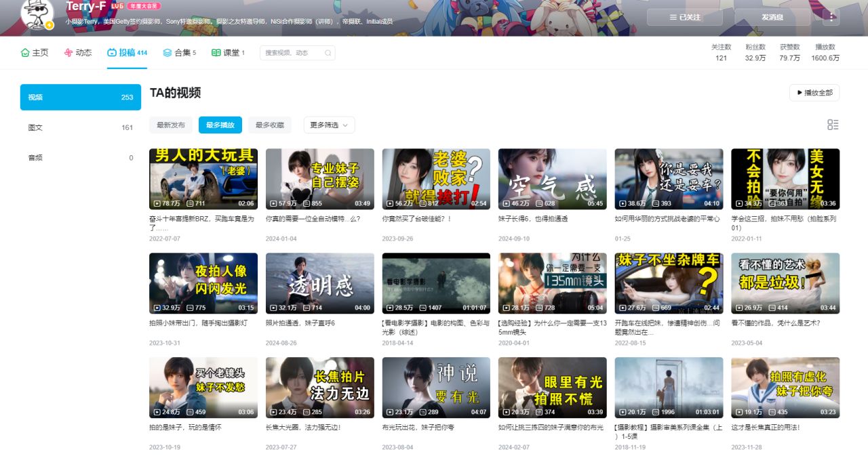Open the 不会拍脸 video thumbnail

[x=785, y=179]
